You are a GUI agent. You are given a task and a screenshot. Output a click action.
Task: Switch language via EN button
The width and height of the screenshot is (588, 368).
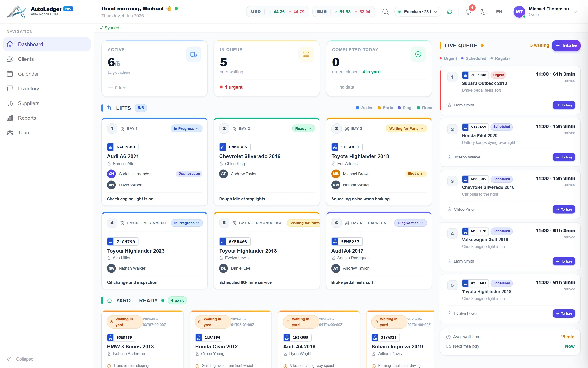(x=499, y=12)
